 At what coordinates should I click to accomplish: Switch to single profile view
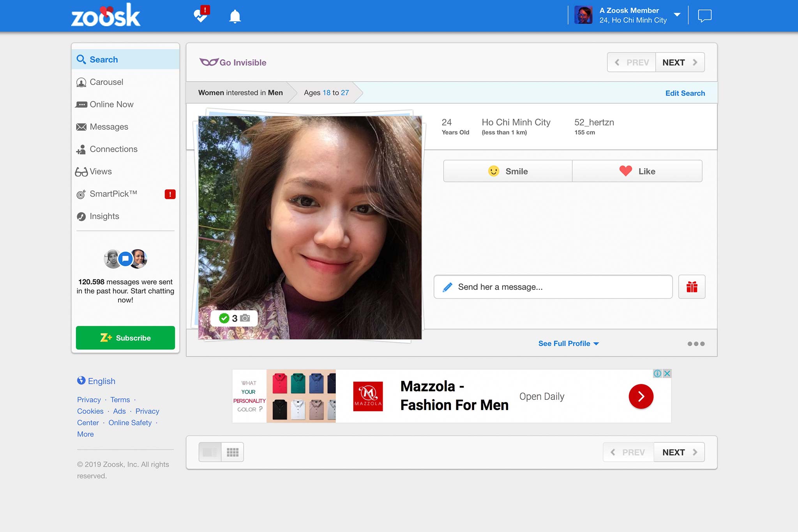click(x=210, y=452)
